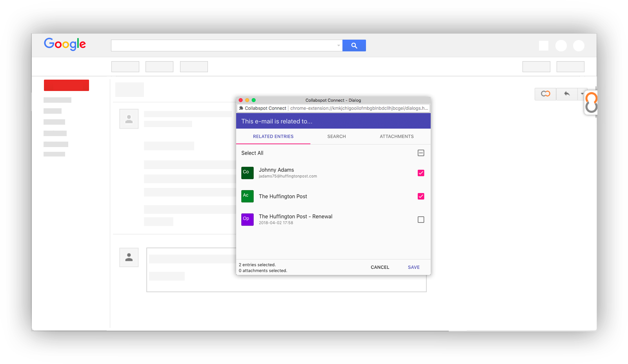Click the extension puzzle icon in dialog address bar
This screenshot has width=628, height=364.
[241, 108]
